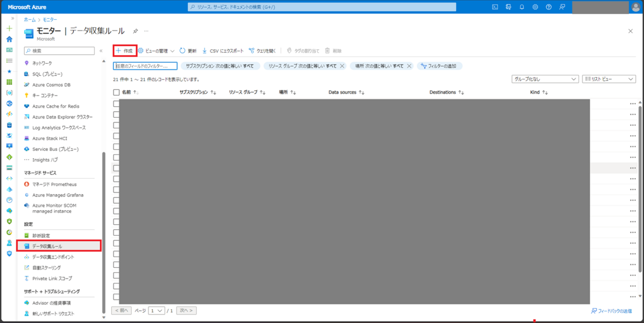Viewport: 644px width, 323px height.
Task: Open the blade title ellipsis menu
Action: coord(147,31)
